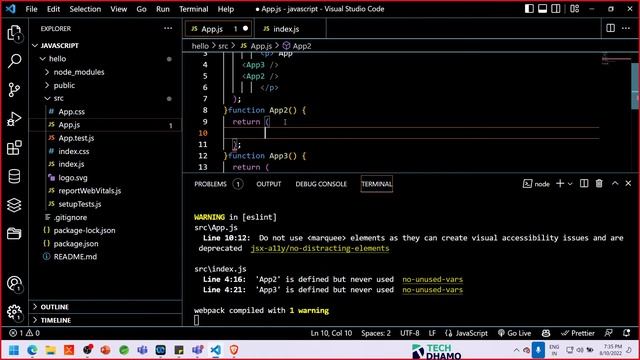Switch to the TERMINAL tab
The height and width of the screenshot is (360, 640).
pyautogui.click(x=376, y=184)
